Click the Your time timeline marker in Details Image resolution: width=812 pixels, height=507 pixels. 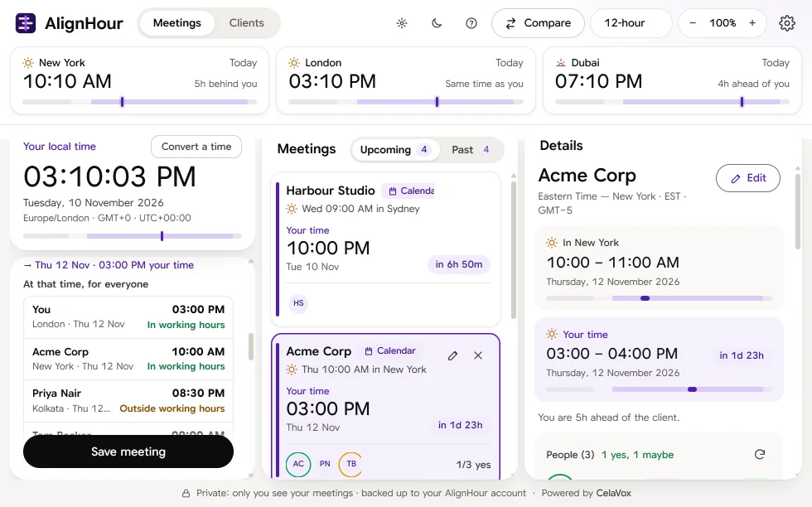click(692, 389)
